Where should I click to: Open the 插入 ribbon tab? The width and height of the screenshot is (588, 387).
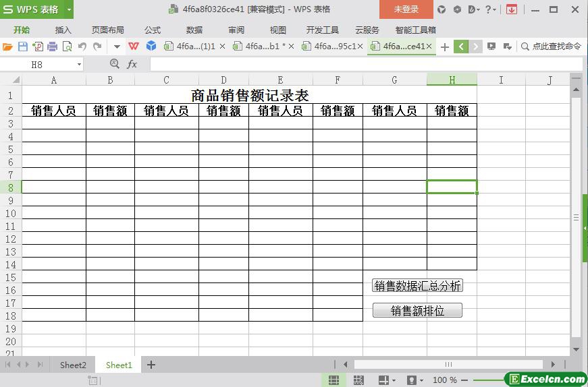pyautogui.click(x=63, y=30)
